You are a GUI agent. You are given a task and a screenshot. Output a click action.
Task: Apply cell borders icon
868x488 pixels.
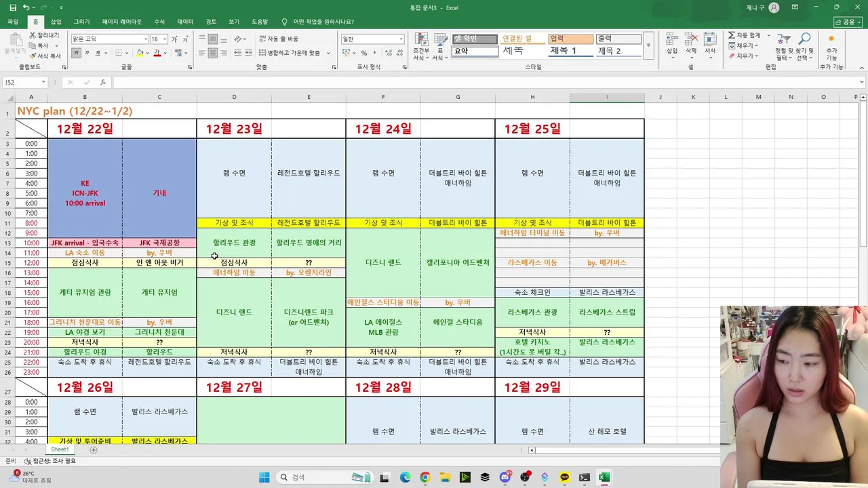[119, 53]
